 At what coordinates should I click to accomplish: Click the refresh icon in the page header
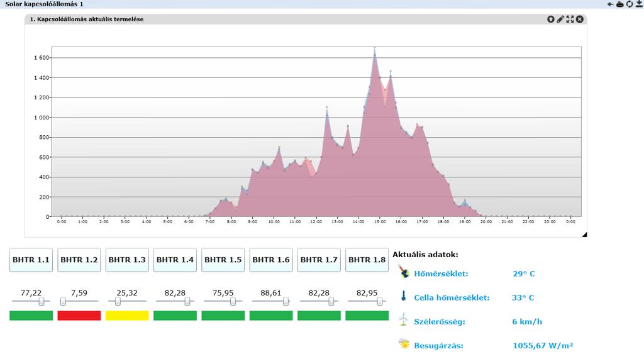click(630, 4)
